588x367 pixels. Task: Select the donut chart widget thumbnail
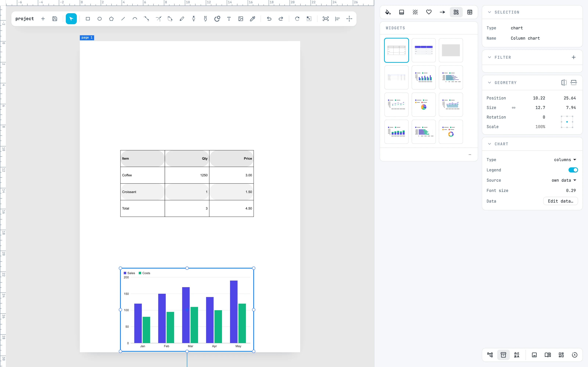tap(451, 132)
